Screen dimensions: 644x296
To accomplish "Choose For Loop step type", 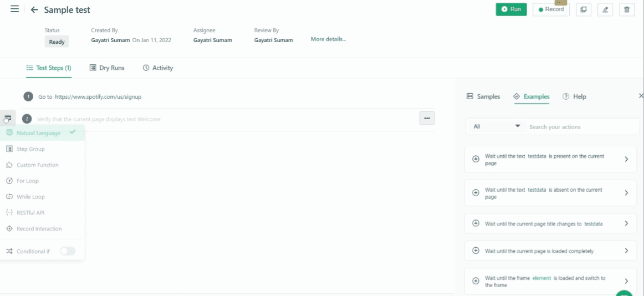I will 42,181.
